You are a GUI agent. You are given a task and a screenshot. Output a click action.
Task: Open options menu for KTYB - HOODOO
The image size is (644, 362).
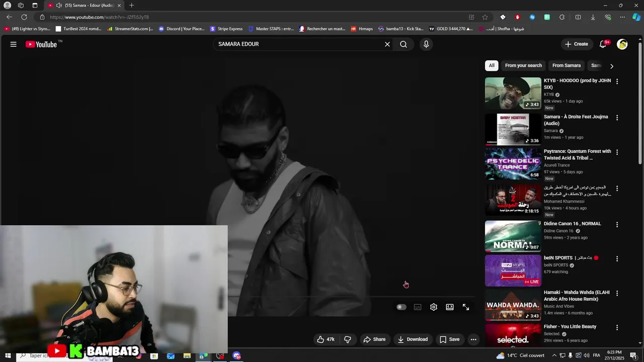click(617, 81)
